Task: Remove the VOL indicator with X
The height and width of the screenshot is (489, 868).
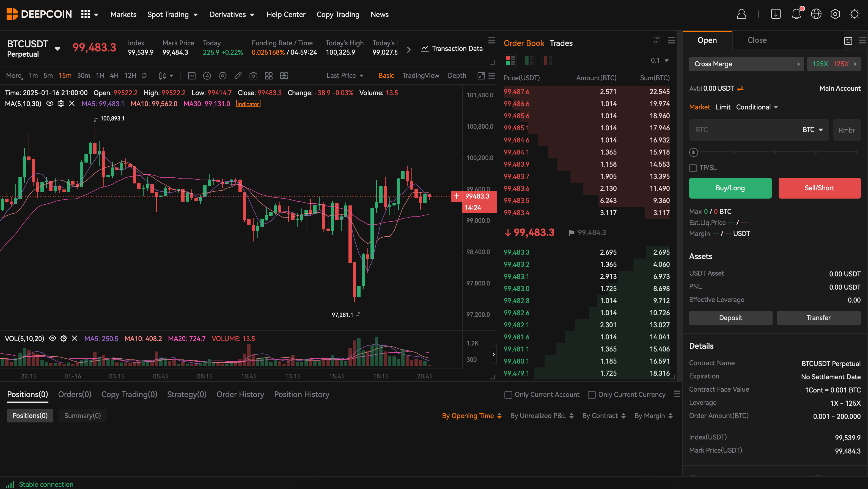Action: (75, 338)
